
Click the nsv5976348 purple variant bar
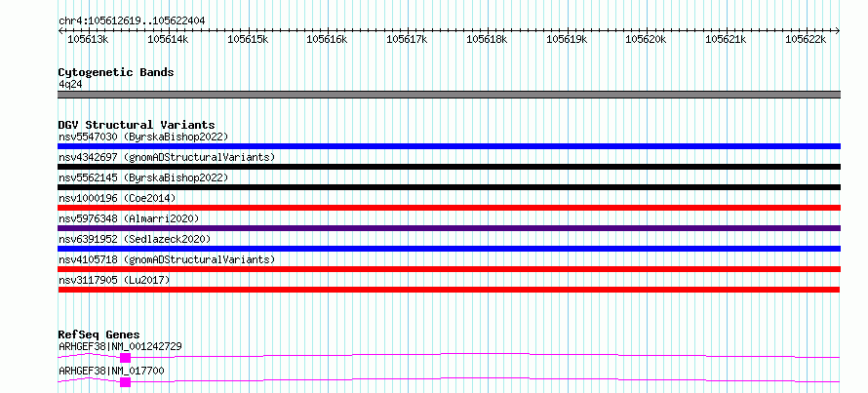449,228
